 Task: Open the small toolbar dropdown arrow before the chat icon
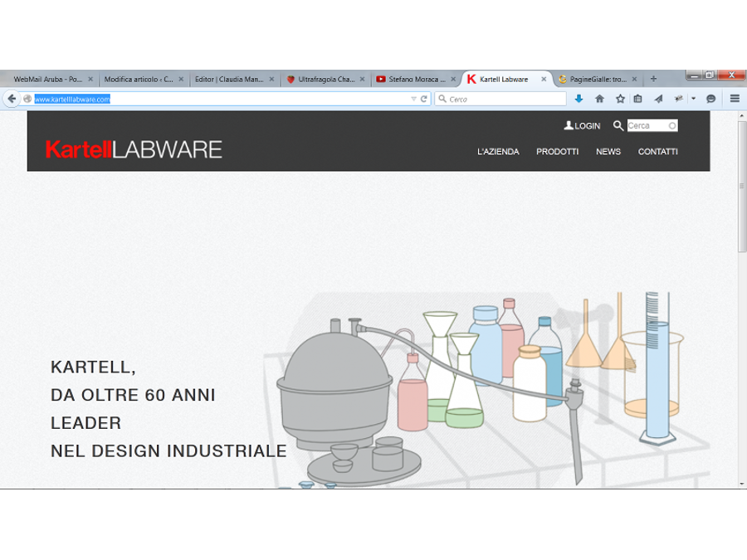pos(694,99)
